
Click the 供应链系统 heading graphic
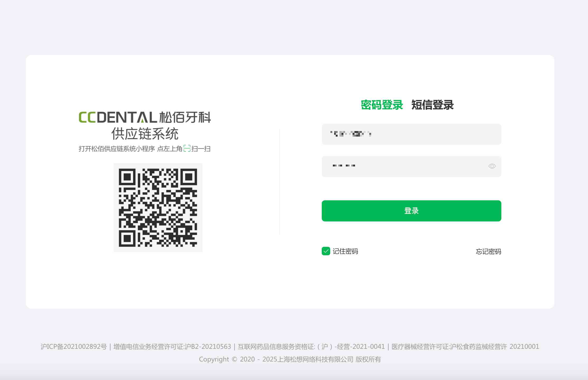pyautogui.click(x=144, y=134)
